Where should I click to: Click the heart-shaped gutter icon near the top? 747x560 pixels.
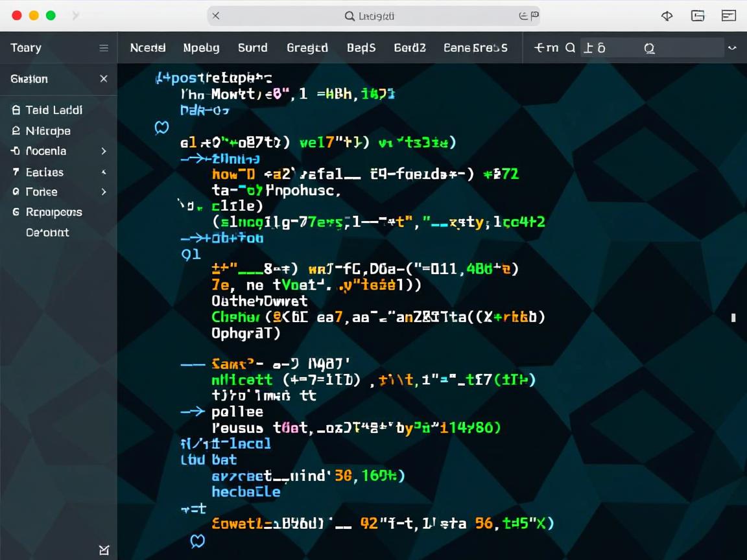[x=161, y=128]
